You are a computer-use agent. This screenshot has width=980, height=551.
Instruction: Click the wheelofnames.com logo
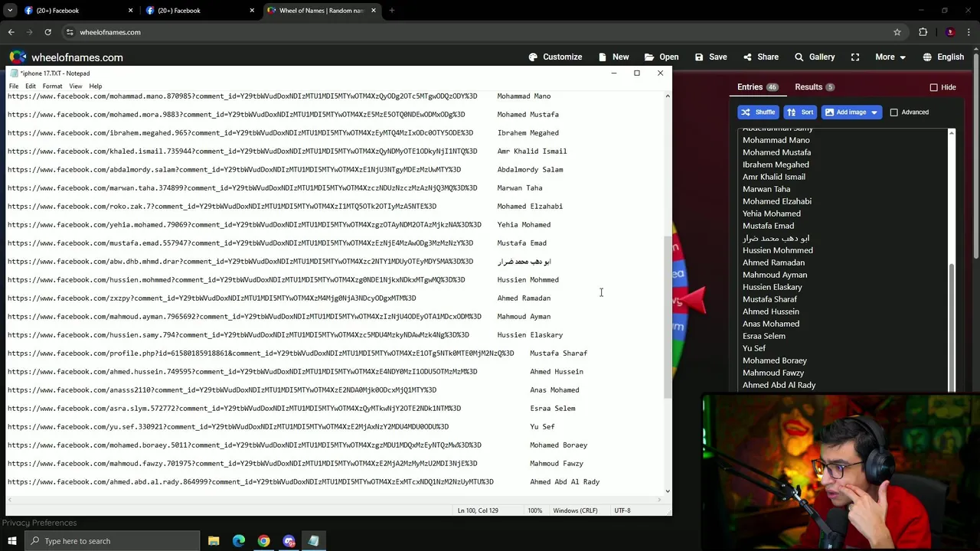[x=66, y=57]
